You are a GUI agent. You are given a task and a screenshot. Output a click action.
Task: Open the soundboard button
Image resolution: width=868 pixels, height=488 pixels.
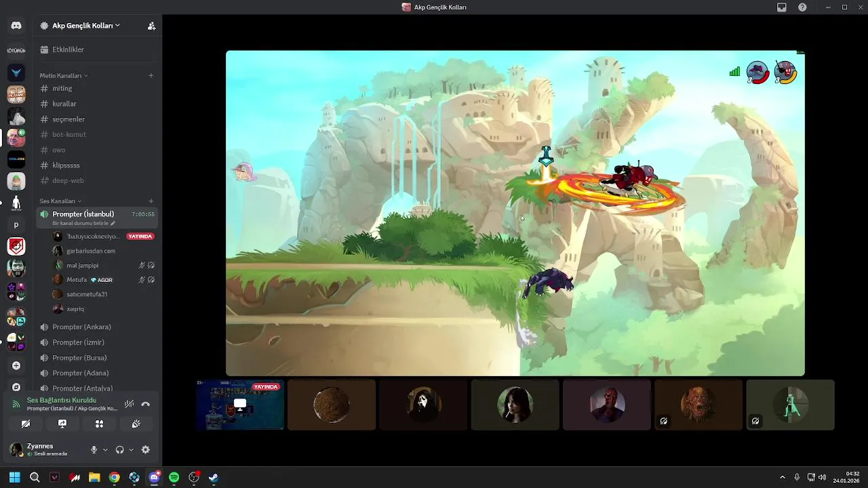click(136, 424)
